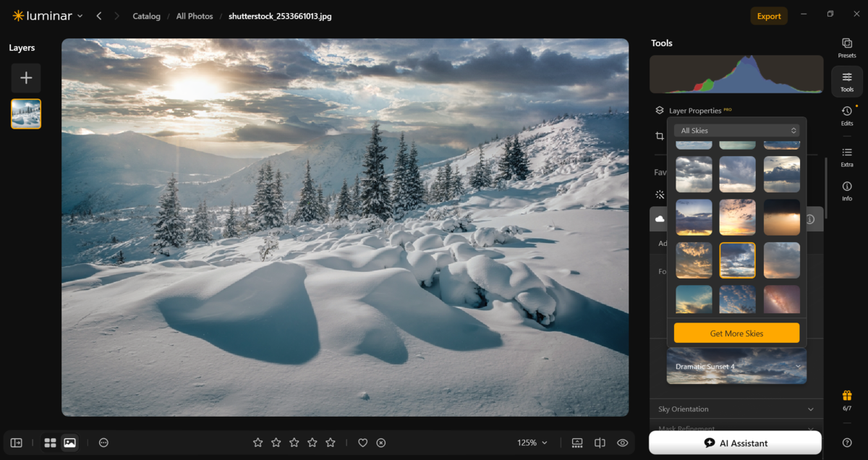Viewport: 868px width, 460px height.
Task: Open the Presets panel
Action: pyautogui.click(x=846, y=48)
